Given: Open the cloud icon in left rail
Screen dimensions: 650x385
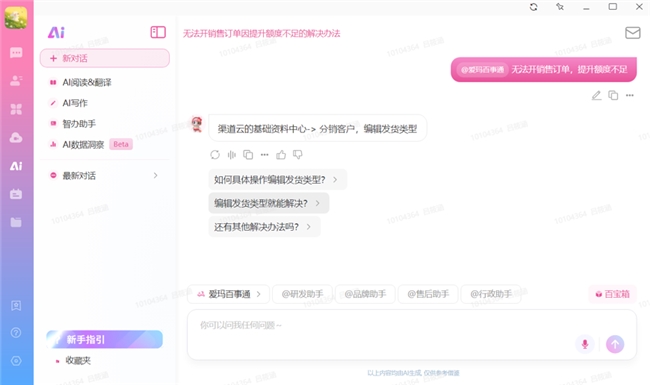Looking at the screenshot, I should click(x=16, y=138).
